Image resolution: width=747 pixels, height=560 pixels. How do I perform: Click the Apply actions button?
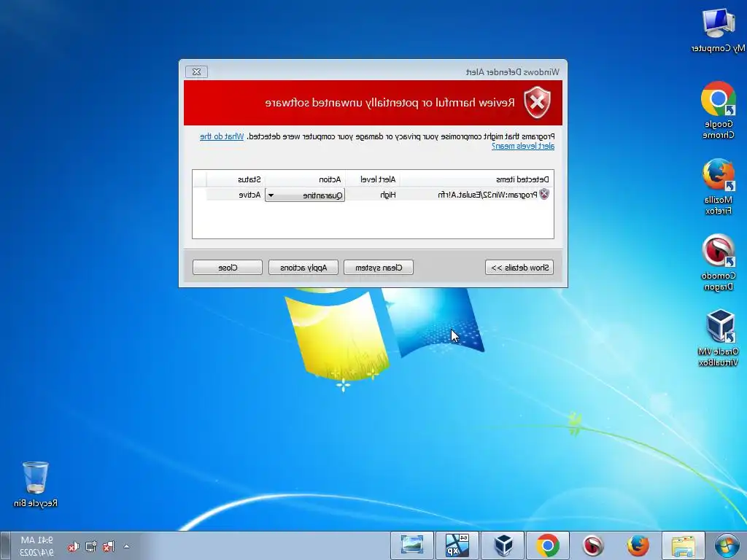pyautogui.click(x=303, y=268)
